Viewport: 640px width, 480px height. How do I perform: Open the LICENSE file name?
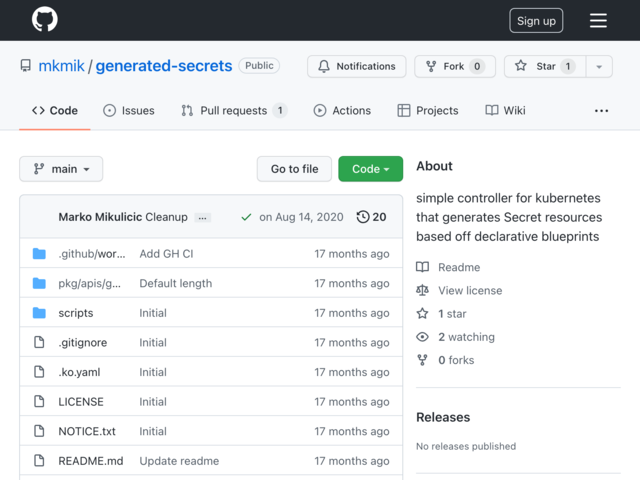[x=81, y=402]
